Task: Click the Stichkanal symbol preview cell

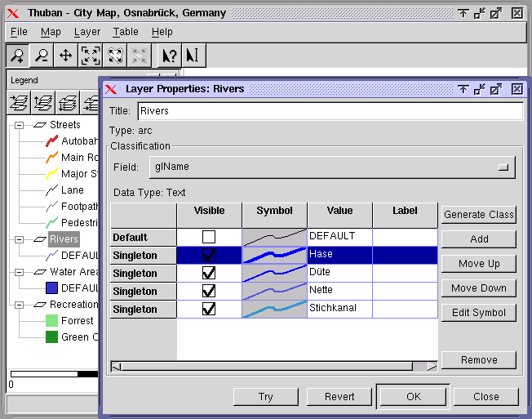Action: [x=274, y=309]
